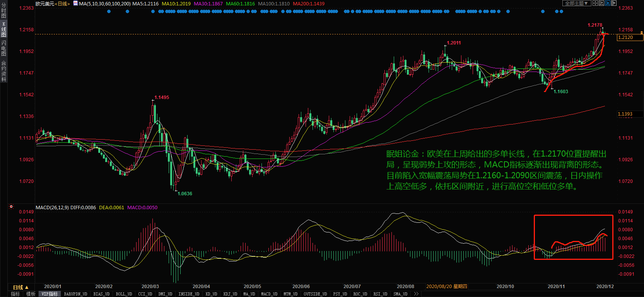Click the 1.2178 high price label
The height and width of the screenshot is (297, 644).
pos(595,25)
